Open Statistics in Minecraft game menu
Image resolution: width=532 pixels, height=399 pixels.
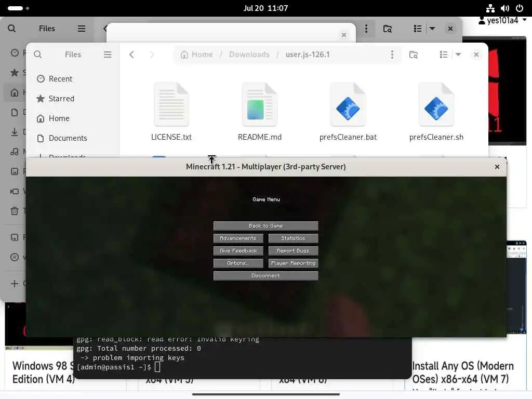293,238
